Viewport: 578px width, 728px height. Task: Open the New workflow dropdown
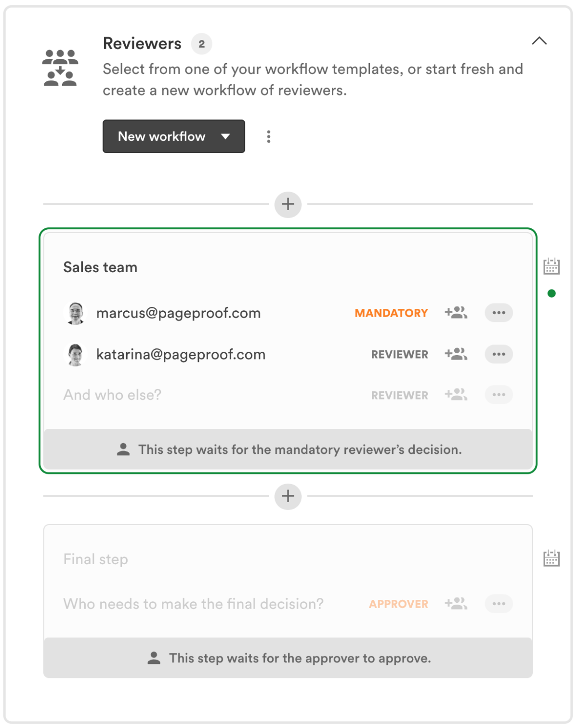tap(173, 136)
